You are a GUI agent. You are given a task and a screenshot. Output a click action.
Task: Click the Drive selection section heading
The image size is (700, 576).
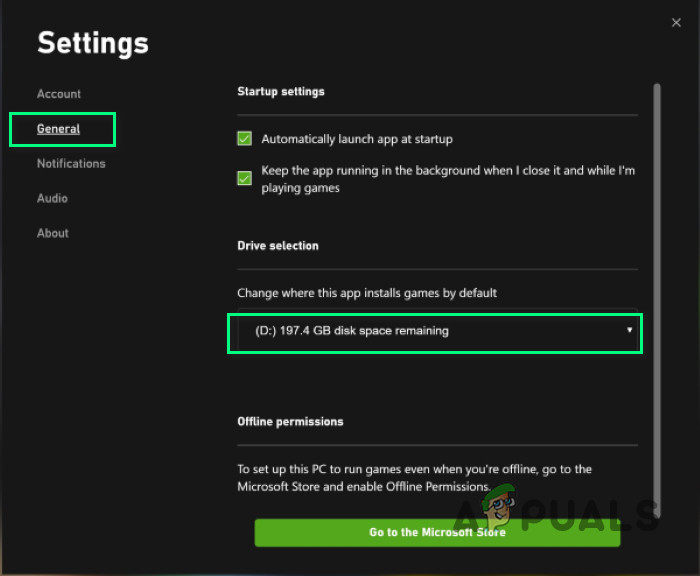click(x=278, y=246)
